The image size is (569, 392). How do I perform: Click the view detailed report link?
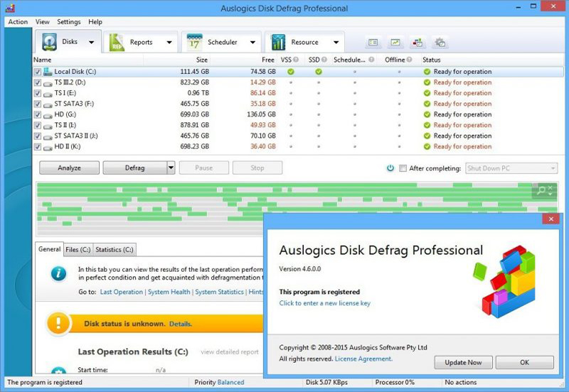click(x=230, y=351)
